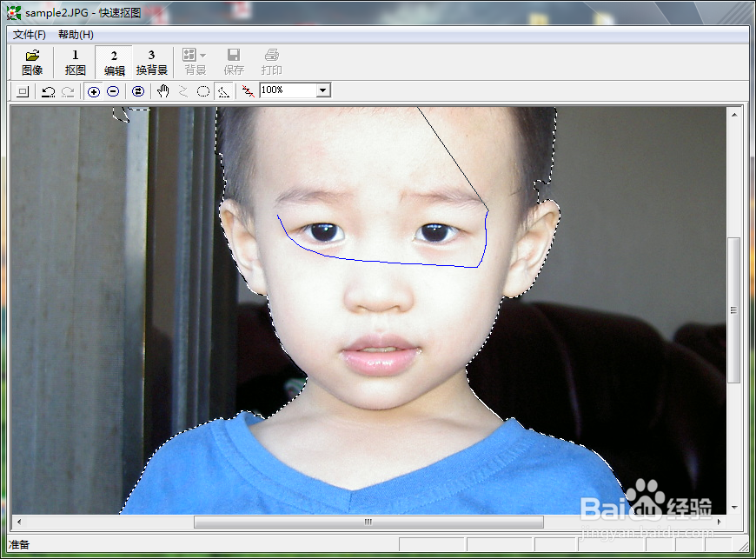The height and width of the screenshot is (559, 756).
Task: Select the dotted ellipse selection tool
Action: [x=203, y=91]
